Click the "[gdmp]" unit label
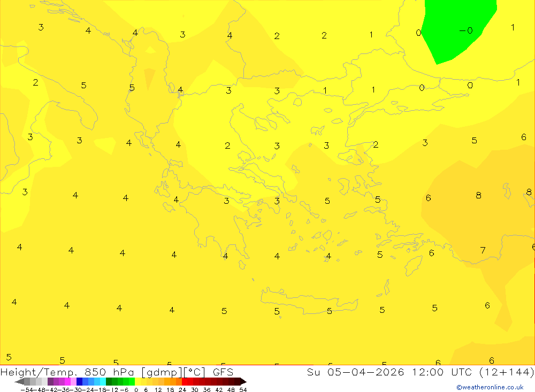Image resolution: width=535 pixels, height=392 pixels. (162, 372)
